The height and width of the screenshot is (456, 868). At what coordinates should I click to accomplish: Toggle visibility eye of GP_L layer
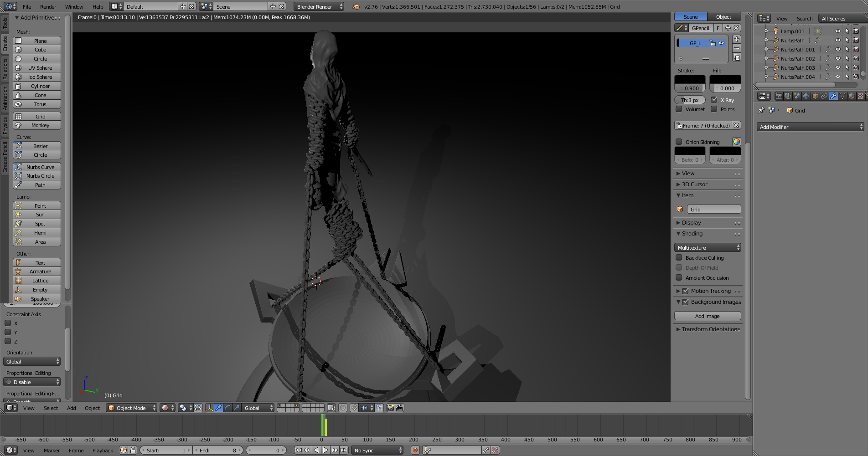[x=721, y=43]
